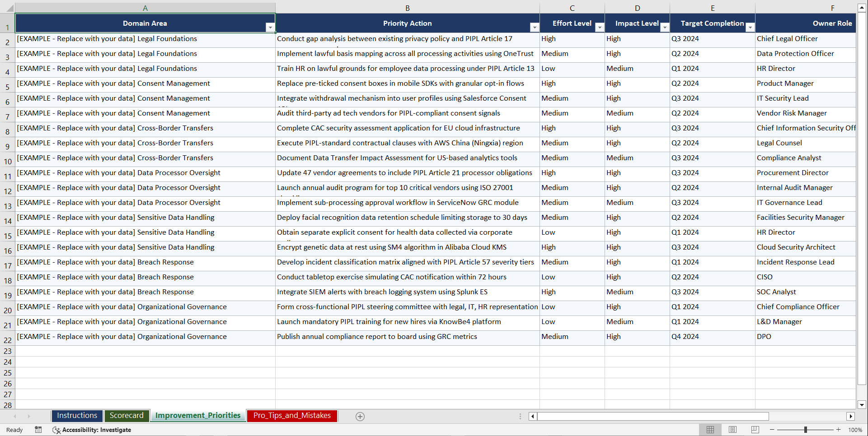
Task: Click the Accessibility: Investigate status text
Action: pyautogui.click(x=97, y=430)
